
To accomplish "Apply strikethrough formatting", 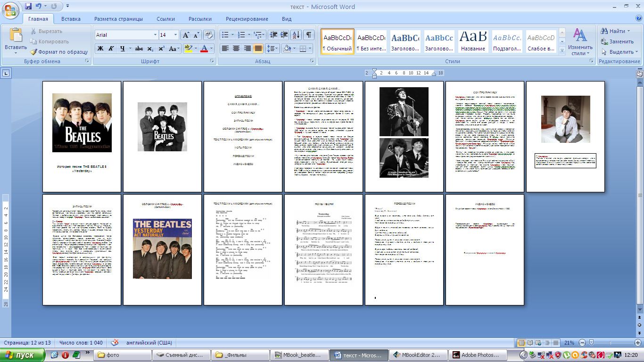I will (139, 49).
